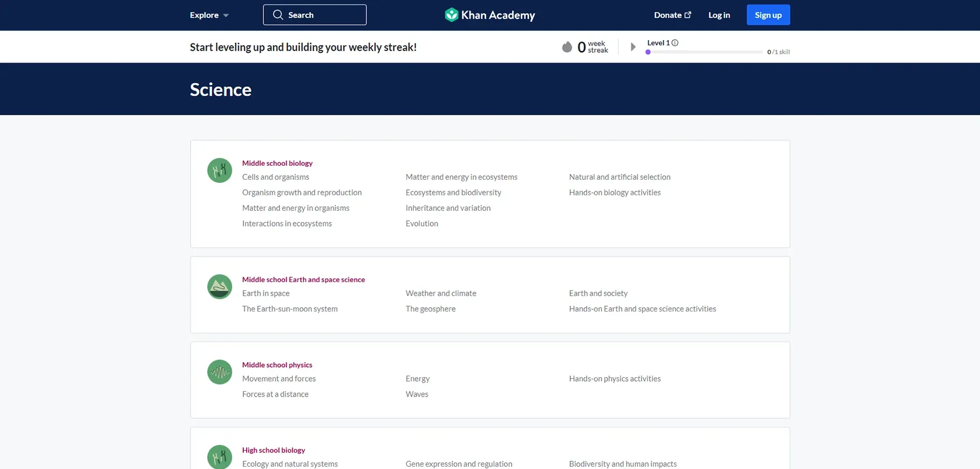Open Earth and society unit
Viewport: 980px width, 469px height.
[x=598, y=293]
